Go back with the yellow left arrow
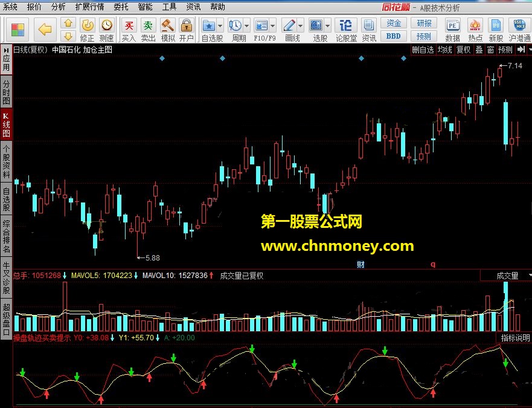 coord(45,30)
